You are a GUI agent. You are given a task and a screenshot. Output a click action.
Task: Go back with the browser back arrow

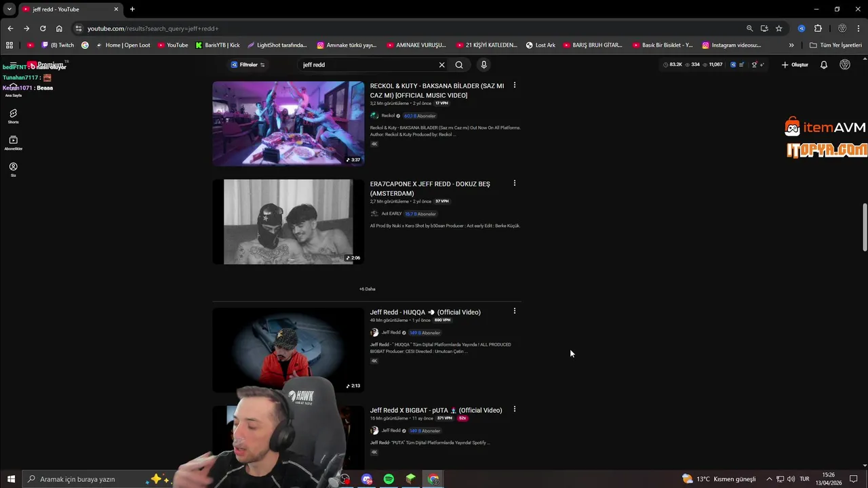10,28
